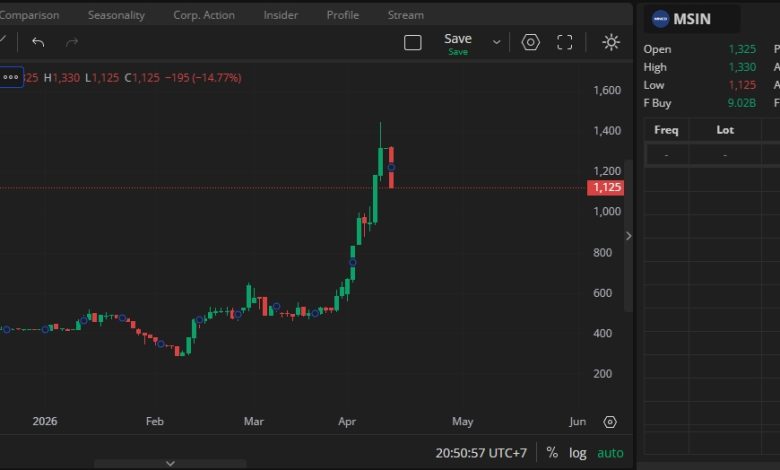Click the High value 1,330
This screenshot has width=780, height=470.
[x=742, y=67]
